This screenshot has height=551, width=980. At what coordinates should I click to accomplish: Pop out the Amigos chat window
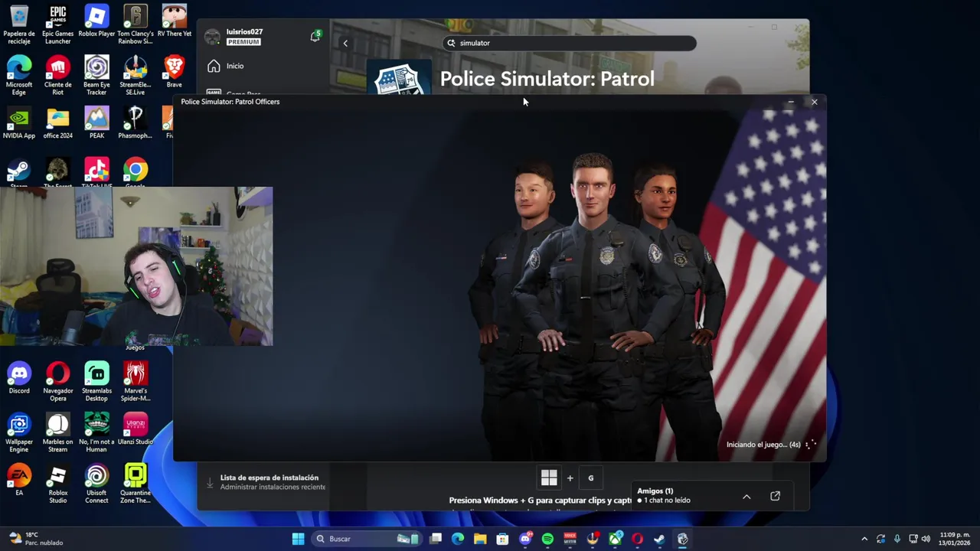pyautogui.click(x=775, y=496)
